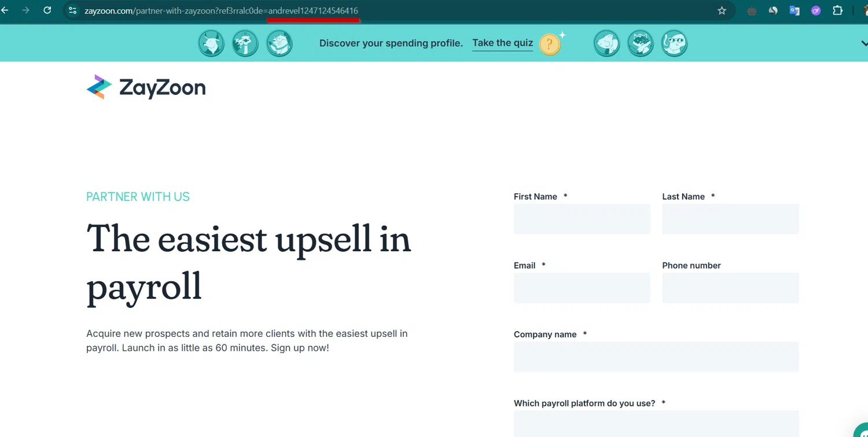Focus the Company name field

656,357
